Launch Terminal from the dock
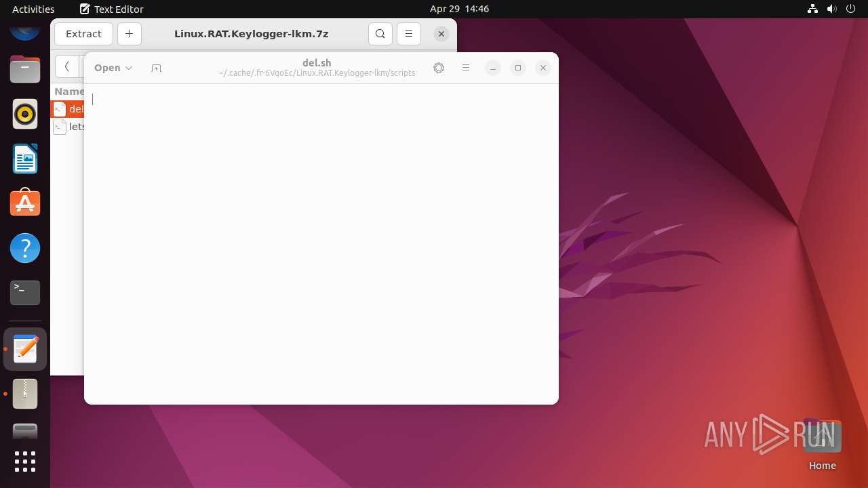 pos(25,293)
